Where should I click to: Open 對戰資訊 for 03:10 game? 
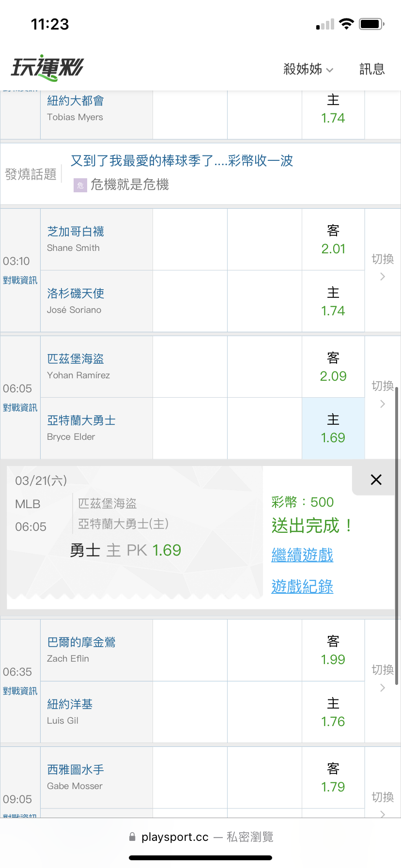point(20,280)
